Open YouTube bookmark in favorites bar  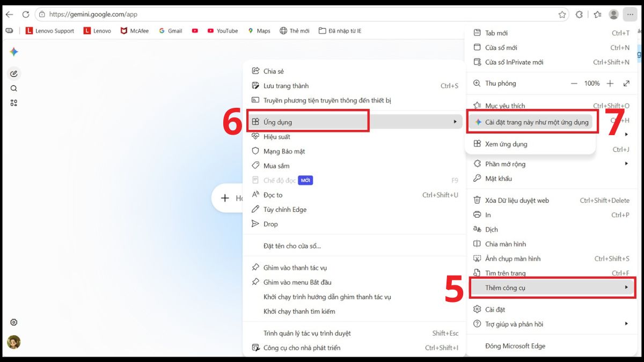pos(222,31)
